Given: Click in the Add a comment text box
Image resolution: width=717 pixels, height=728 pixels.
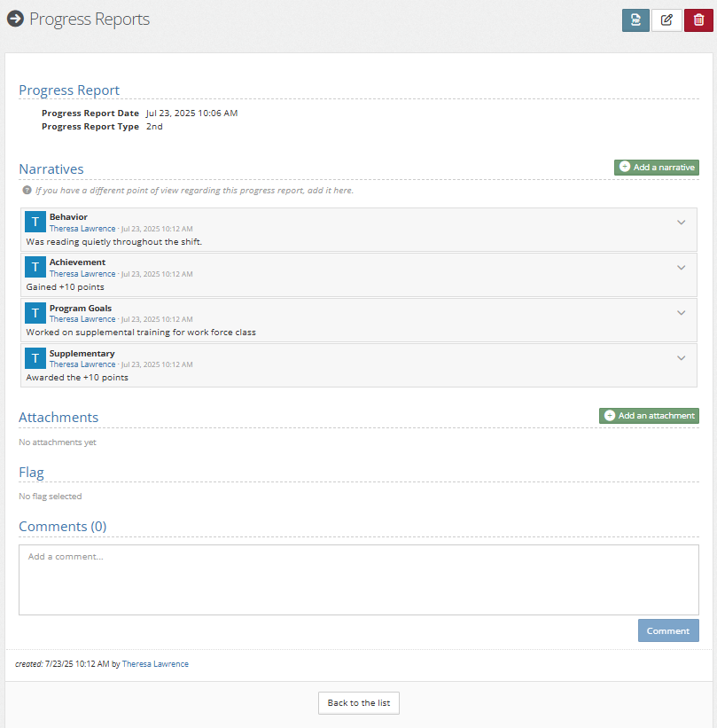Looking at the screenshot, I should click(x=359, y=580).
